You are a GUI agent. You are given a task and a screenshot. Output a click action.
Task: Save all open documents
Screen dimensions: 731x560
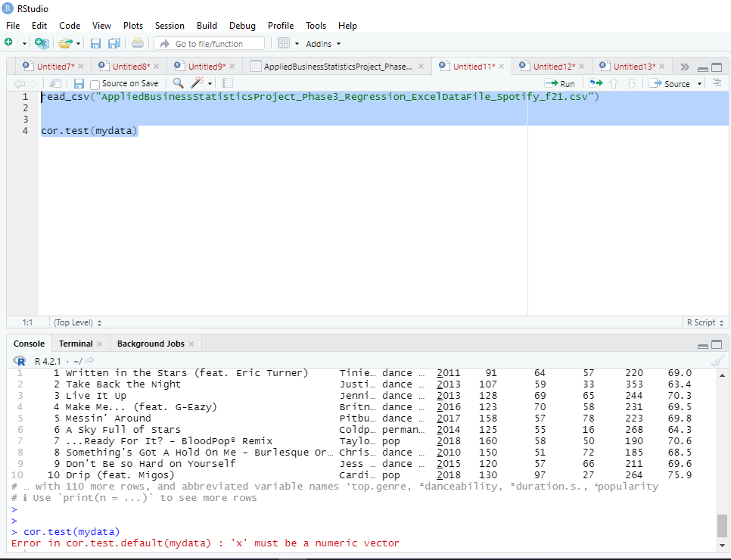click(x=114, y=44)
